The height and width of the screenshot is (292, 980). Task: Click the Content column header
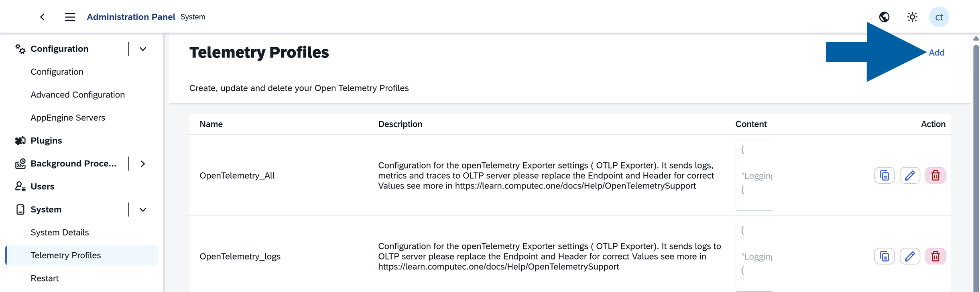click(x=751, y=124)
